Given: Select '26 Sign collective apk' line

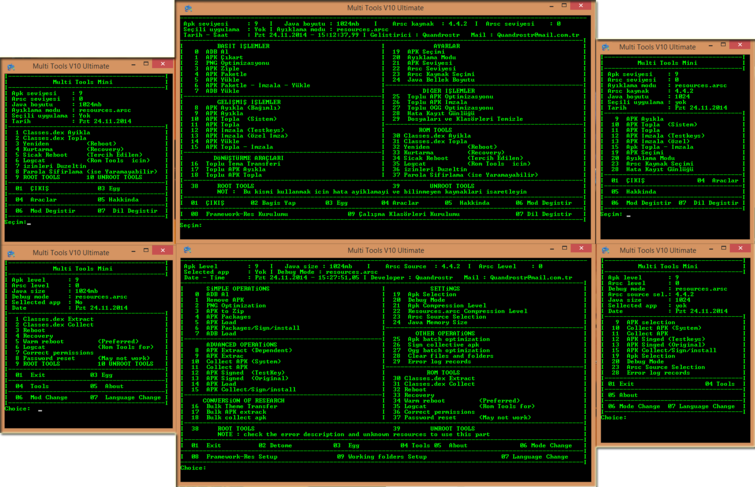Looking at the screenshot, I should click(436, 344).
